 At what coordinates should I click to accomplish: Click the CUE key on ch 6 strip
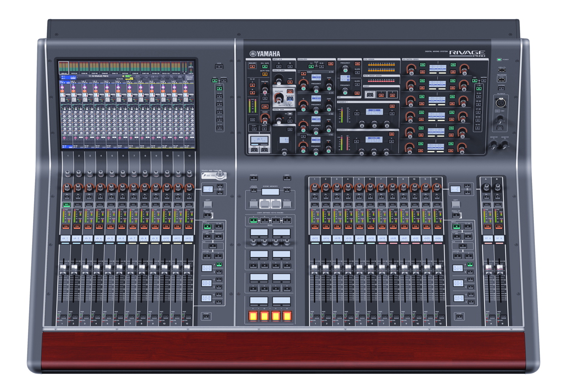tap(120, 317)
